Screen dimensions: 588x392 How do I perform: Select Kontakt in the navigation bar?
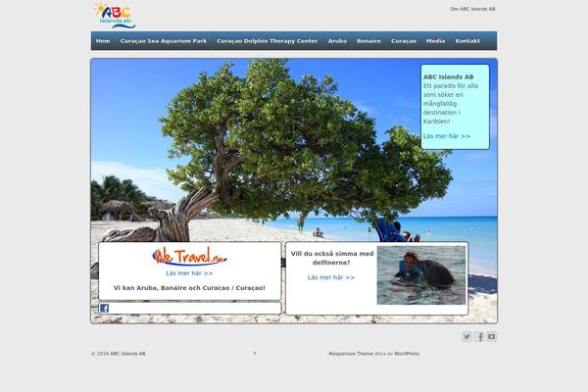(467, 41)
